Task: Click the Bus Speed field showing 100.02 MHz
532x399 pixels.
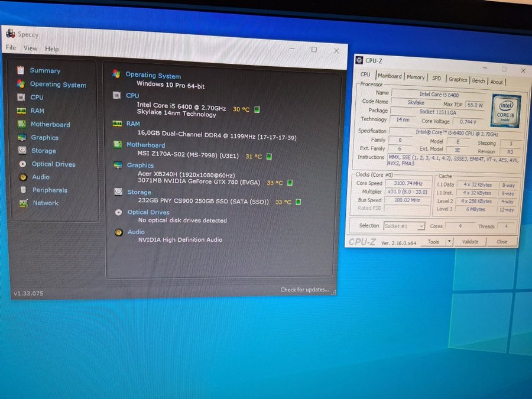Action: tap(407, 200)
